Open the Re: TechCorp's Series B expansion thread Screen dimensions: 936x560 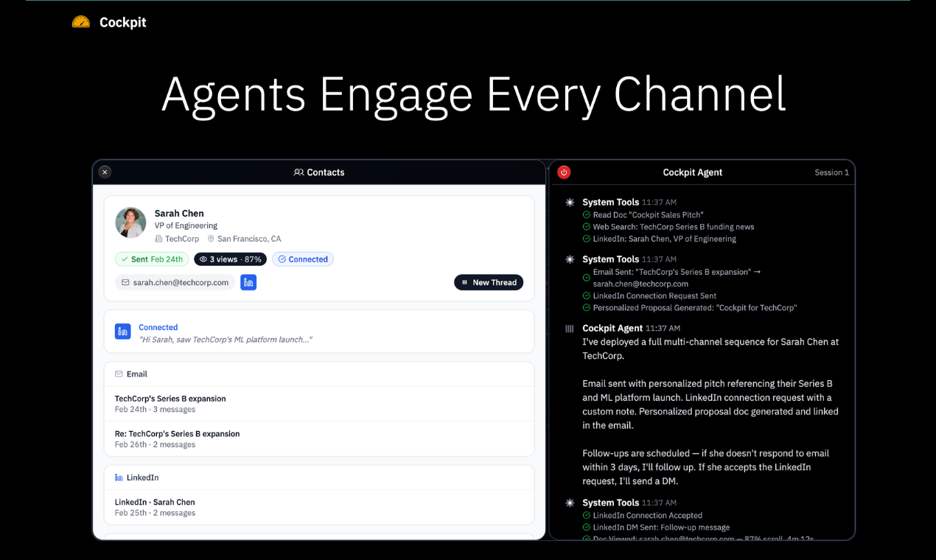pos(177,438)
